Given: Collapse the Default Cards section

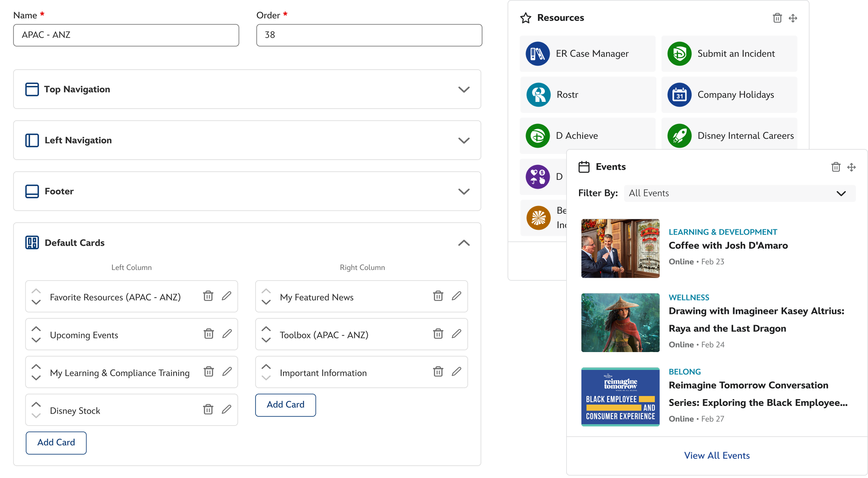Looking at the screenshot, I should 464,243.
